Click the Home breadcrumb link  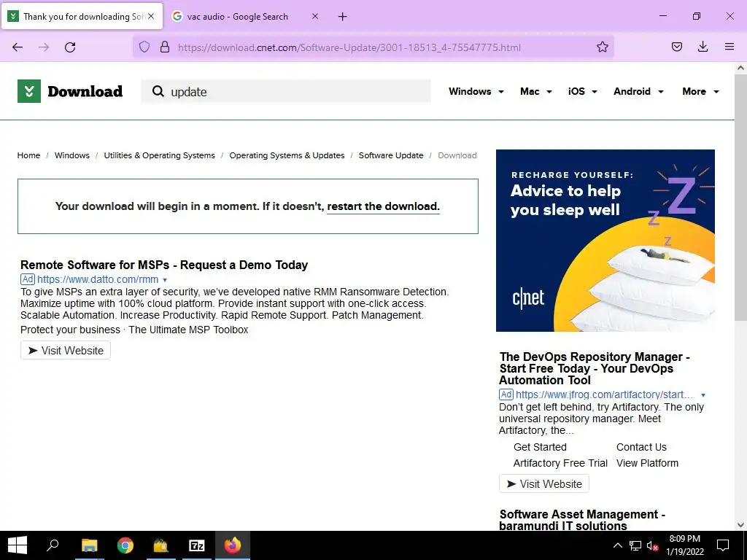pyautogui.click(x=28, y=155)
